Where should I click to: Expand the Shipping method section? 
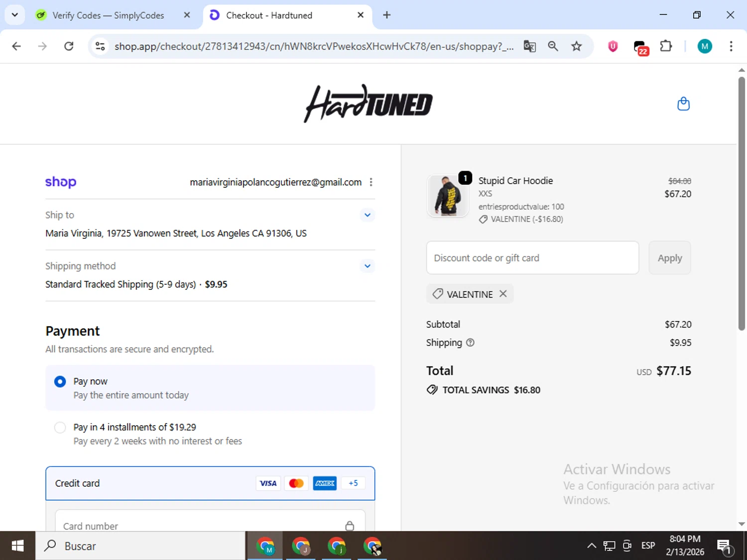click(x=367, y=266)
